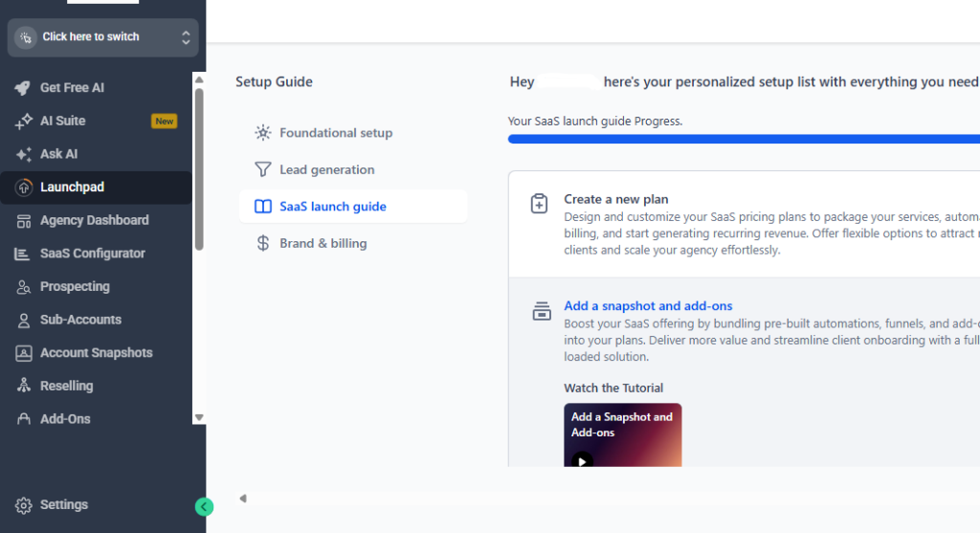Click the Click here to switch button

pyautogui.click(x=103, y=37)
